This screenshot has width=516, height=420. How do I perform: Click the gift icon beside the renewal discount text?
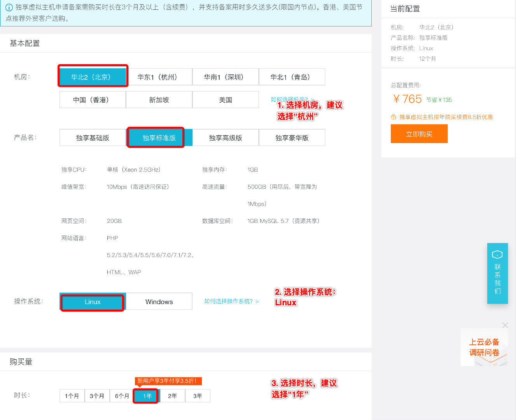coord(393,117)
